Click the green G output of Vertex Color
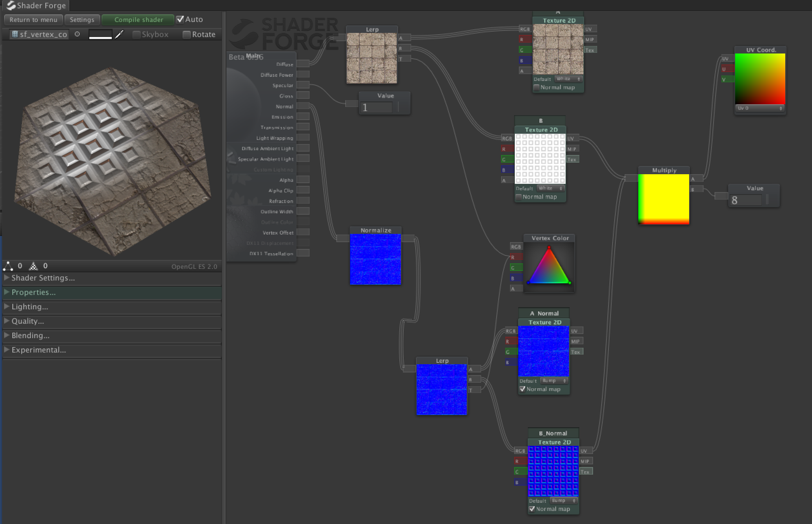 point(516,267)
